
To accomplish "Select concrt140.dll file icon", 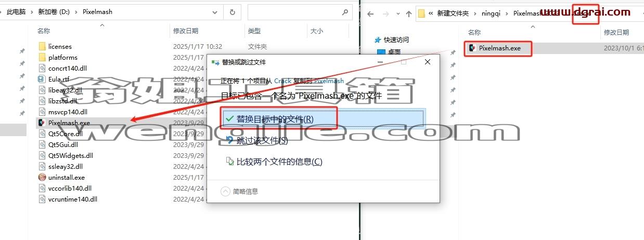I will (43, 68).
